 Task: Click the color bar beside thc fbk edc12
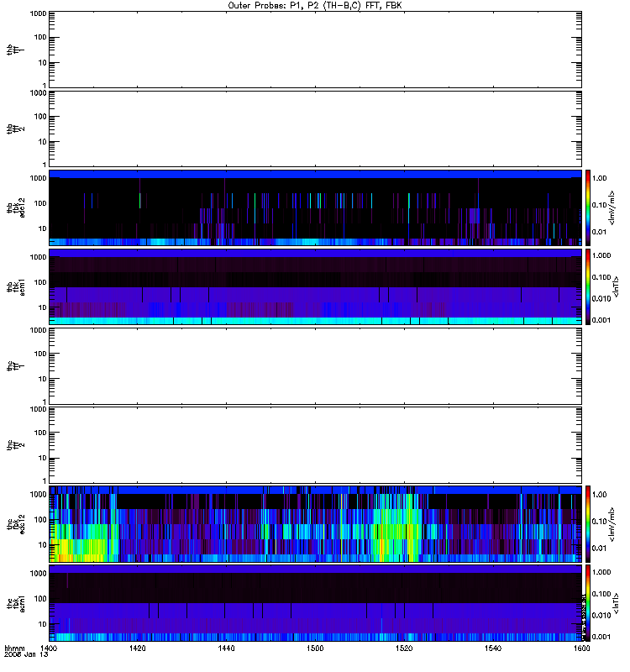coord(588,524)
